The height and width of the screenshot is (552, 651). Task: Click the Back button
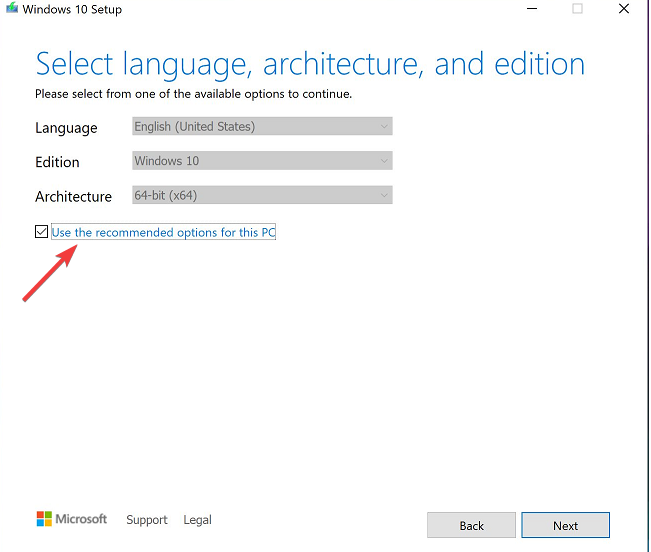point(471,525)
